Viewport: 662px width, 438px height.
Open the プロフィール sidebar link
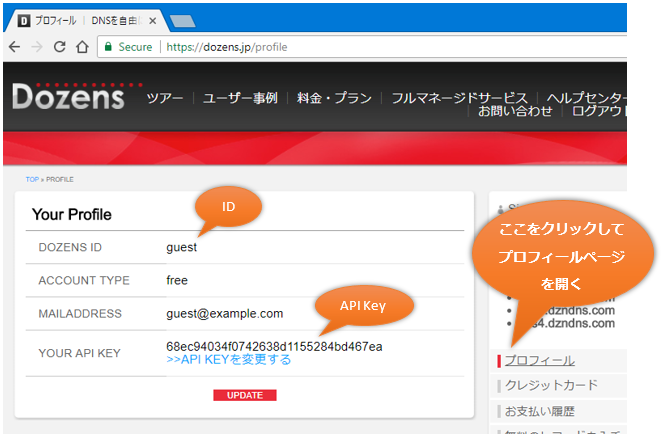coord(540,360)
